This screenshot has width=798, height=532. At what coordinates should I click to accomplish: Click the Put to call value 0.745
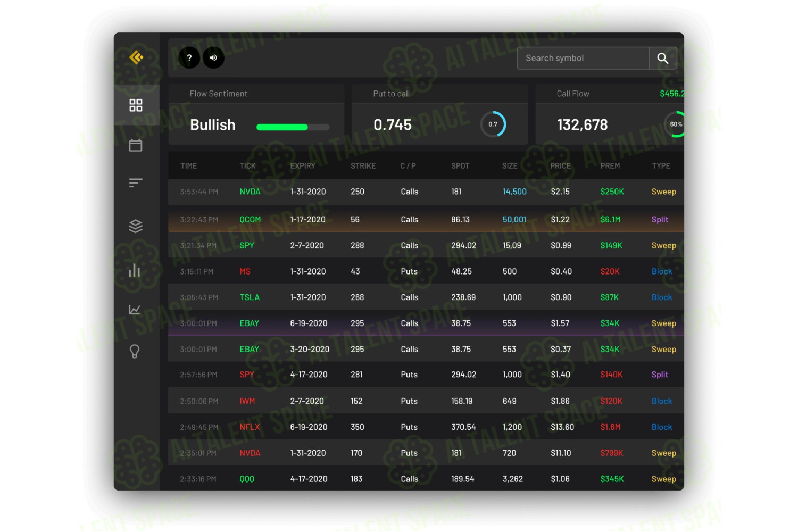[x=393, y=125]
